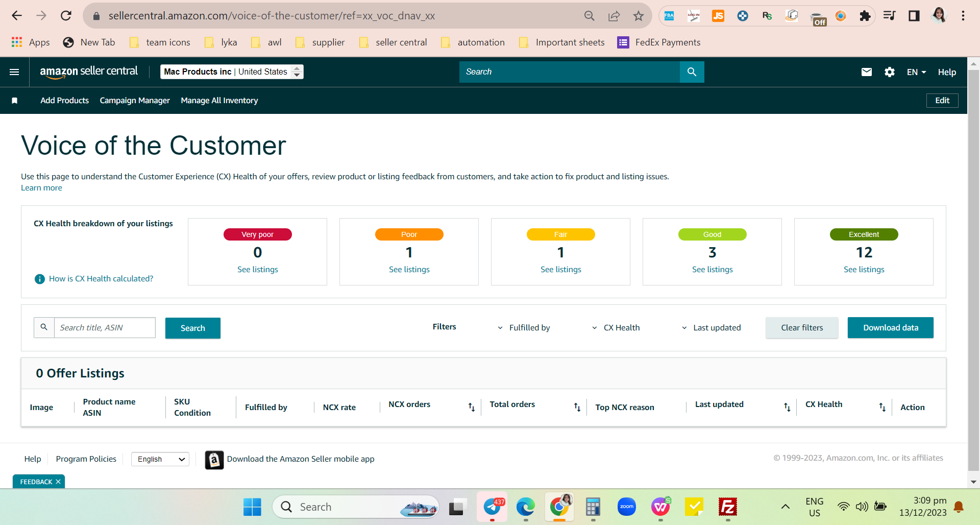980x525 pixels.
Task: Click the Download data button
Action: tap(891, 328)
